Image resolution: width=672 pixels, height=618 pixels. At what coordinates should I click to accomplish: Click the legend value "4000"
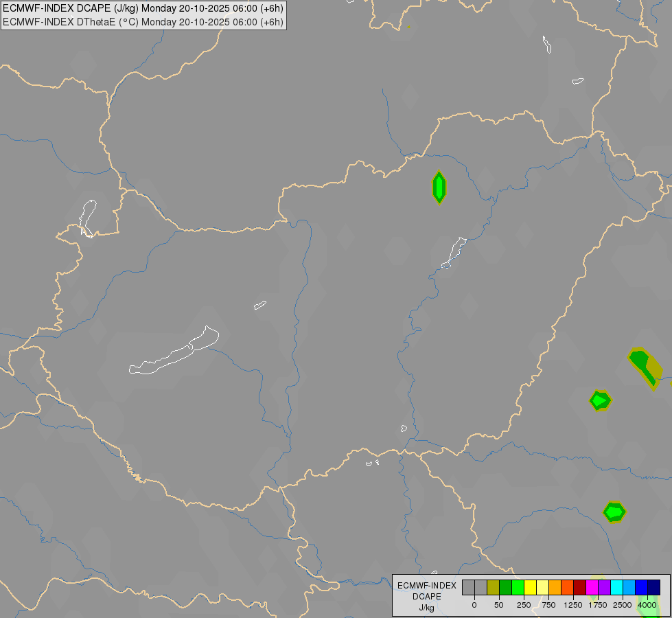(647, 605)
